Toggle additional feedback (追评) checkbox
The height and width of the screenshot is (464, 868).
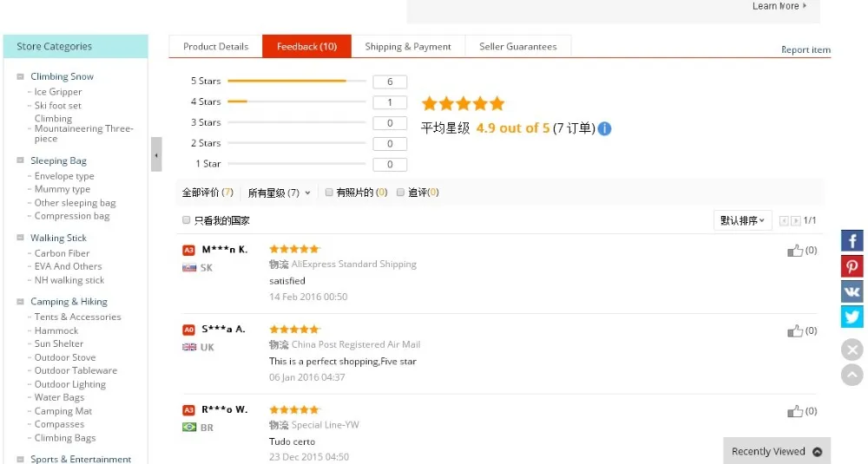click(400, 192)
